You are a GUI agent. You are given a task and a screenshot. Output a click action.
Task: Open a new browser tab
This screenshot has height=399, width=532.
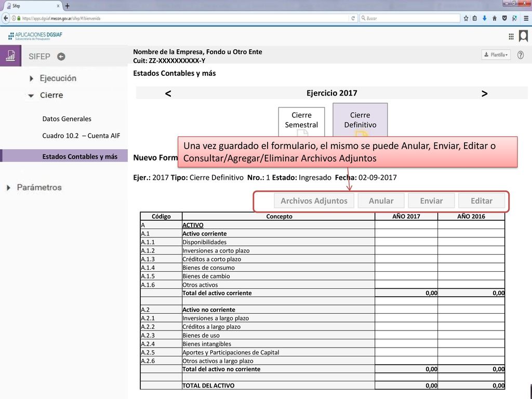[x=67, y=6]
